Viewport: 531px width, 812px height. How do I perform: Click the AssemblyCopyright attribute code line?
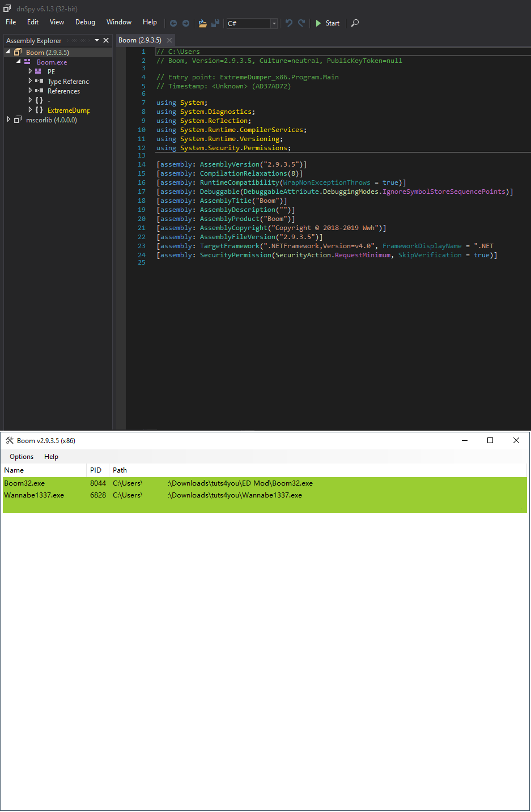pos(271,228)
